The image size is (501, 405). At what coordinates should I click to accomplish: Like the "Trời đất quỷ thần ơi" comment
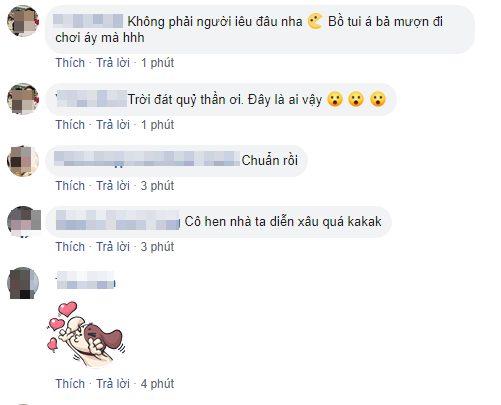coord(70,125)
